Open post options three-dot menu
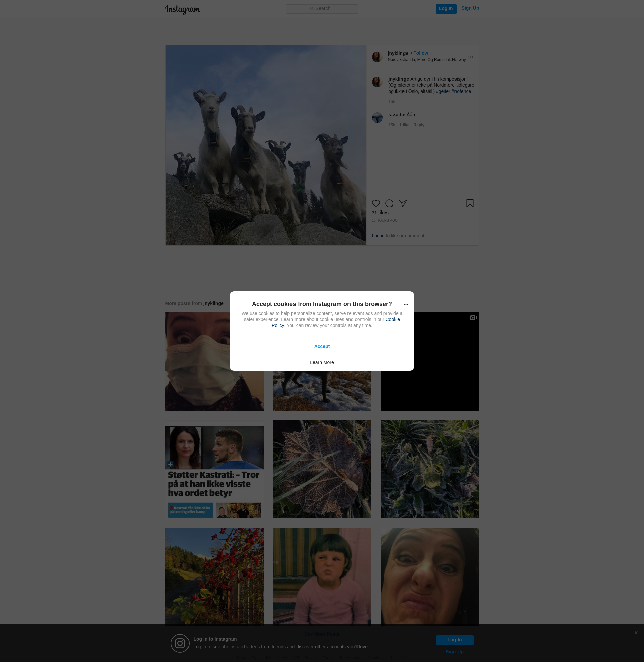This screenshot has height=662, width=644. click(471, 57)
